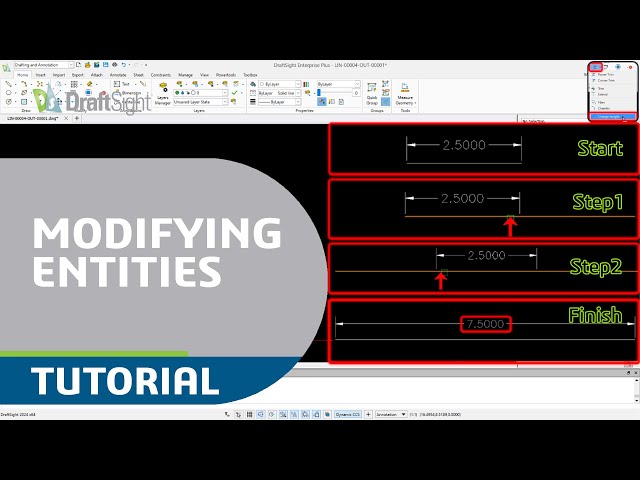
Task: Expand the active layer dropdown showing 0
Action: click(x=200, y=93)
